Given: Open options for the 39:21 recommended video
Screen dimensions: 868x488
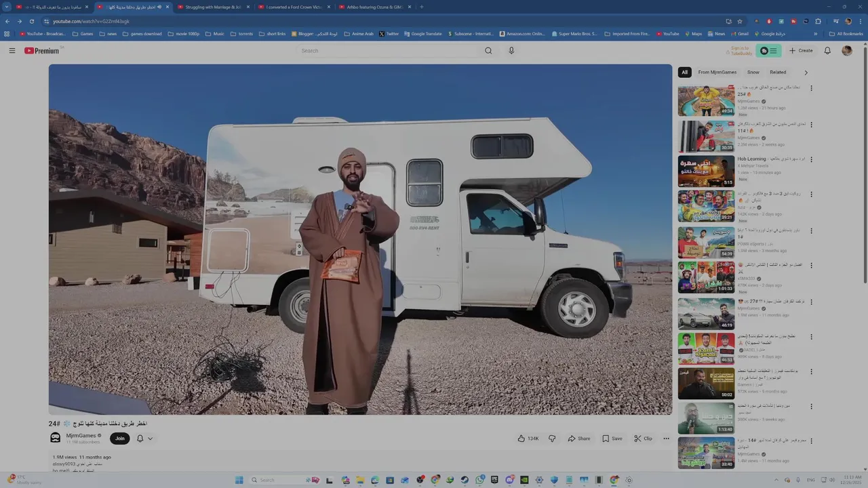Looking at the screenshot, I should (811, 195).
